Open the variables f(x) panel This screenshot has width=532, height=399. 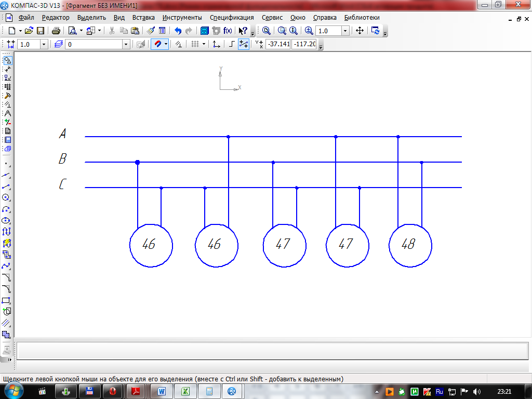coord(228,31)
